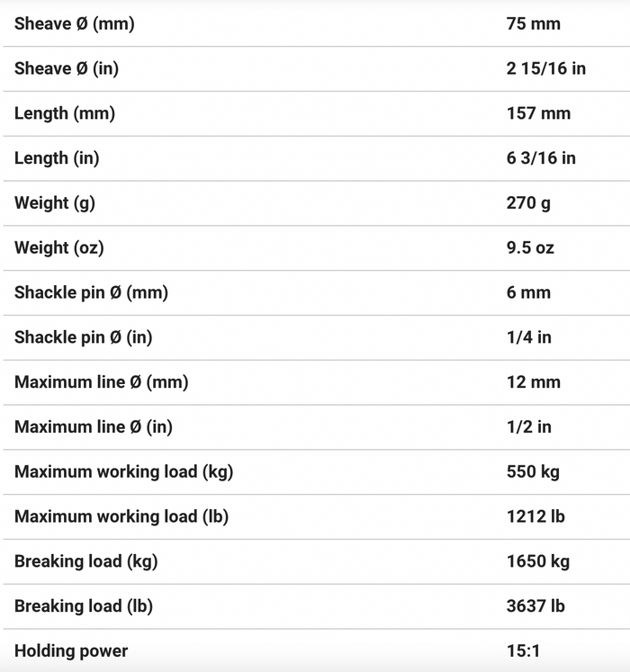Select the Maximum working load (kg) label
This screenshot has height=672, width=630.
[x=123, y=472]
